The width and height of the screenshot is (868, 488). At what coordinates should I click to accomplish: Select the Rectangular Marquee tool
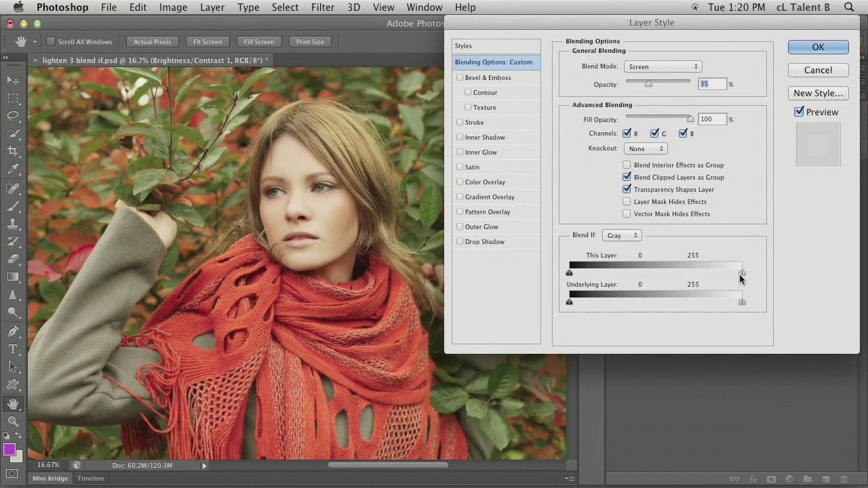coord(13,98)
